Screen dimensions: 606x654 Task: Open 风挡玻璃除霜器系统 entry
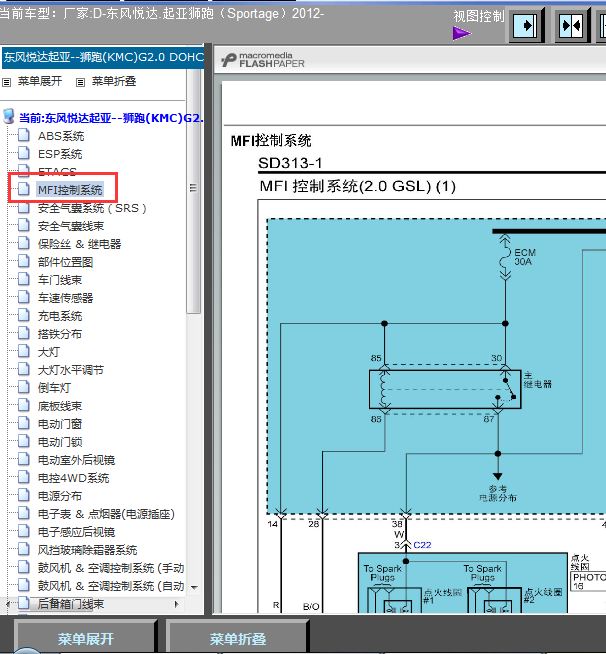pos(88,550)
